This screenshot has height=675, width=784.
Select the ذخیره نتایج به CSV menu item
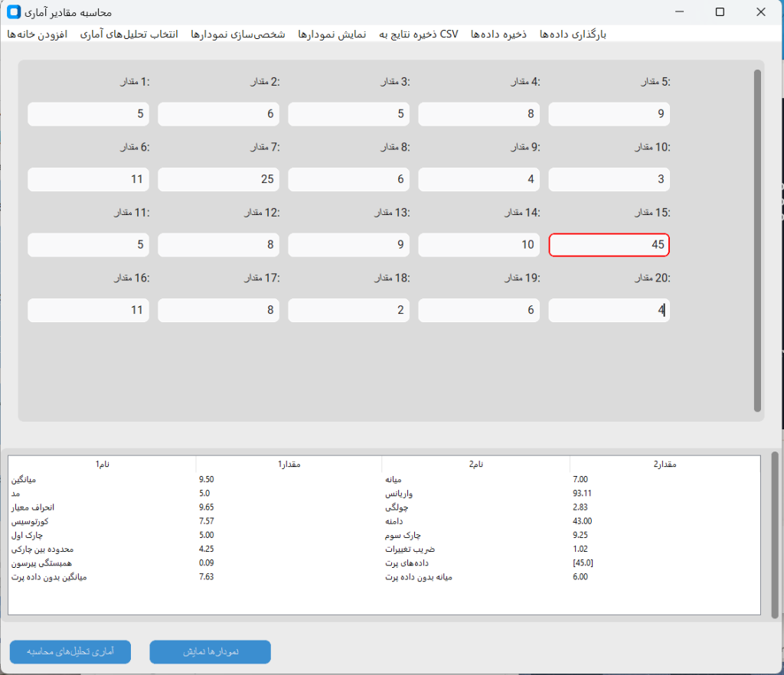pyautogui.click(x=419, y=34)
